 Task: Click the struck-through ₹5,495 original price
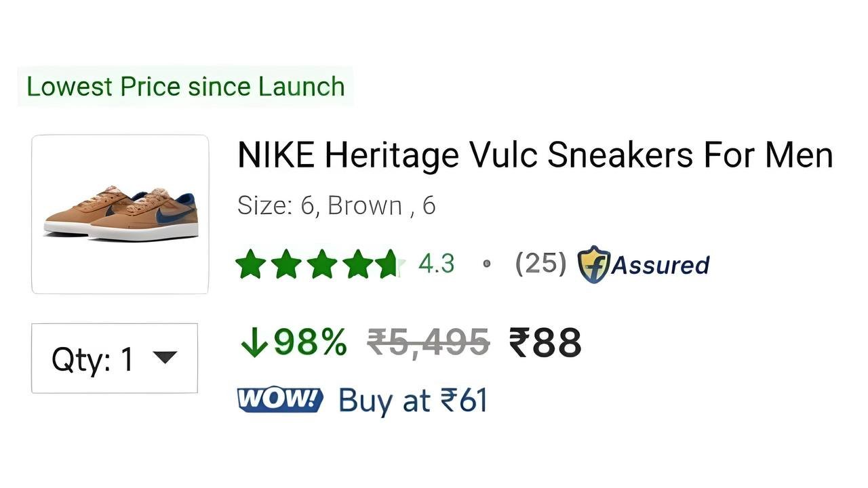pos(428,342)
